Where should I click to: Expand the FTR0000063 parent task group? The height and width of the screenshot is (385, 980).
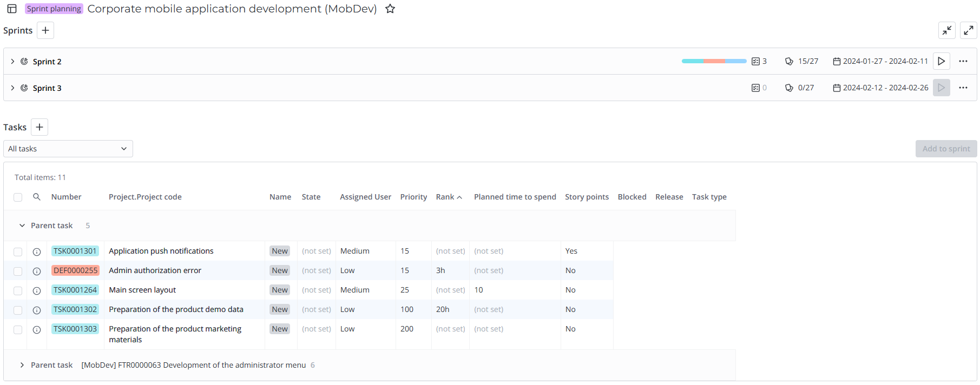point(22,365)
